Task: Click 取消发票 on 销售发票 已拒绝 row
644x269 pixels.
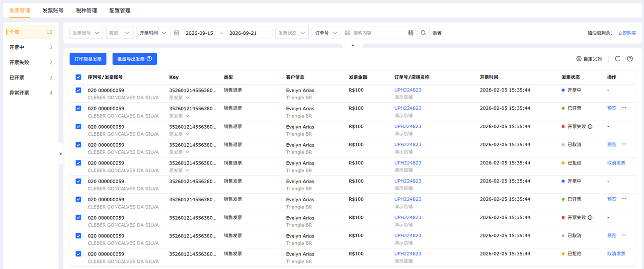Action: pos(616,254)
